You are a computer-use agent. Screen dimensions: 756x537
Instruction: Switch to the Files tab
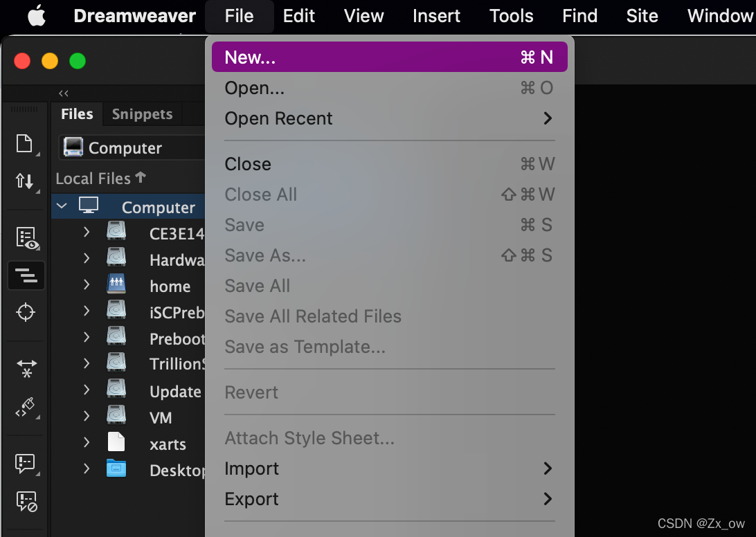point(77,113)
